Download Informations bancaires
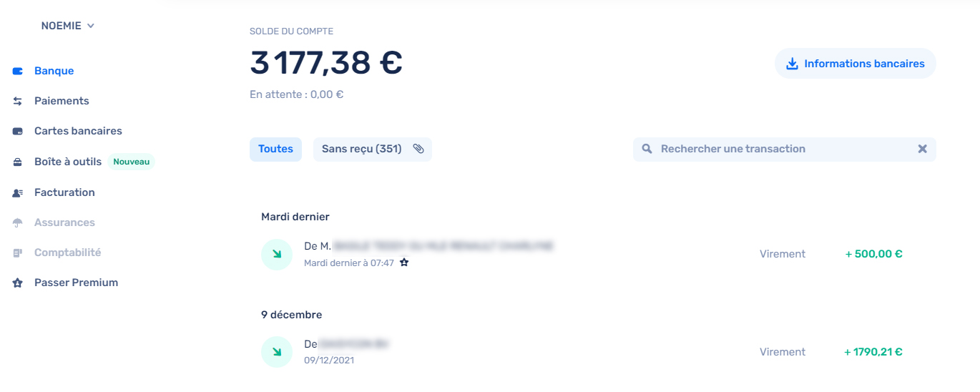The height and width of the screenshot is (392, 980). 856,64
